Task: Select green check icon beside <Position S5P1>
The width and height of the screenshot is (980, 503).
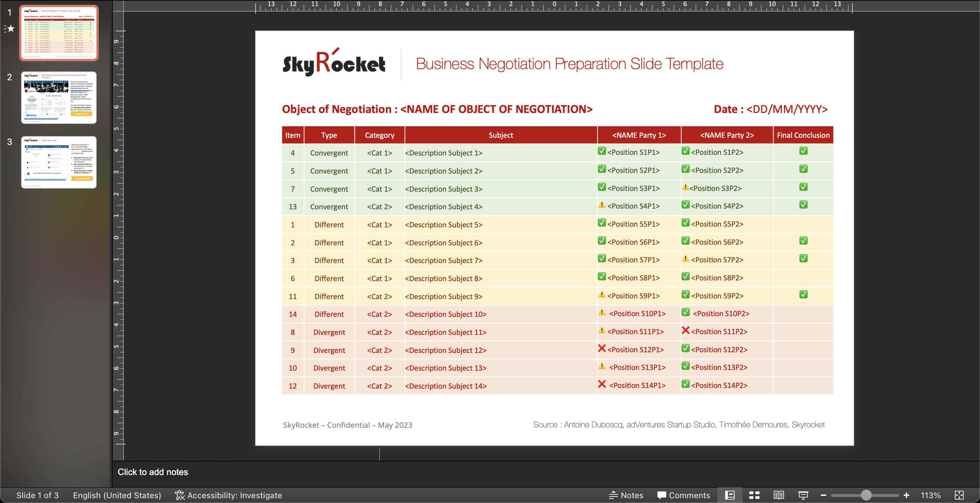Action: coord(602,223)
